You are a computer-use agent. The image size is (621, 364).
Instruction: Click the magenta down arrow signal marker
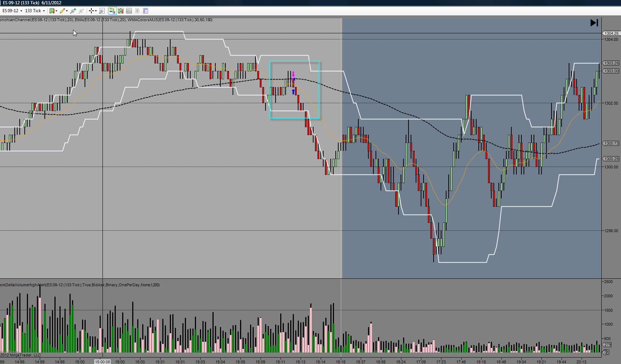(293, 75)
